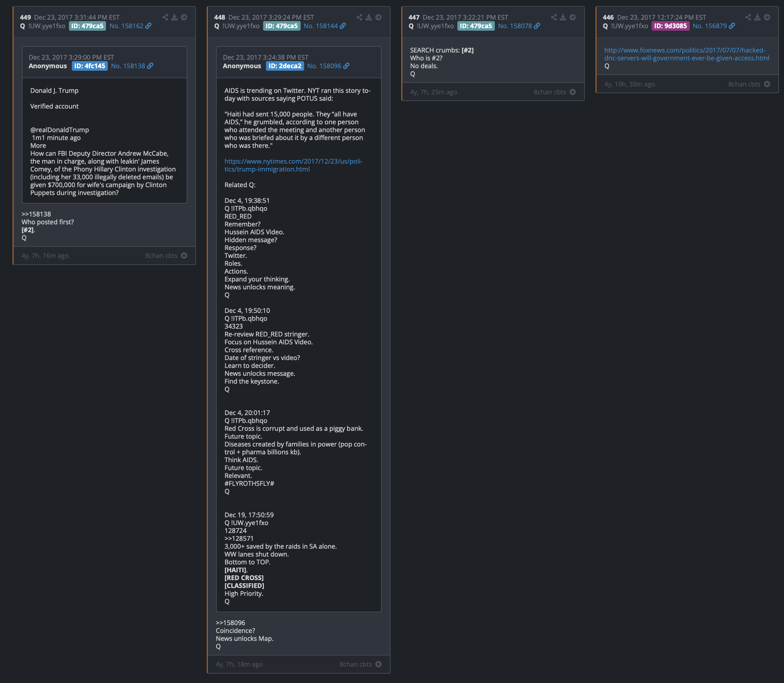The image size is (784, 683).
Task: Click 'Dec 23, 2017 3:22:21 PM EST' date
Action: pyautogui.click(x=465, y=17)
